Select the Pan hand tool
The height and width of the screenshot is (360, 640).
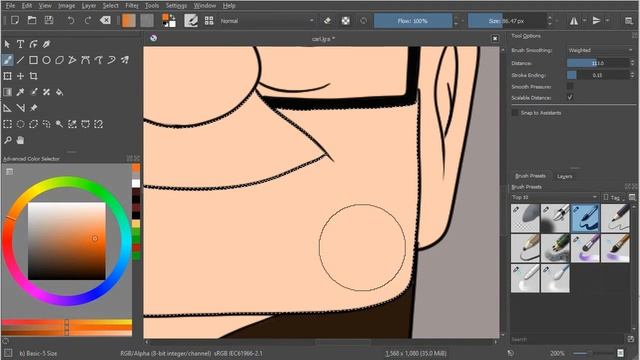(20, 140)
